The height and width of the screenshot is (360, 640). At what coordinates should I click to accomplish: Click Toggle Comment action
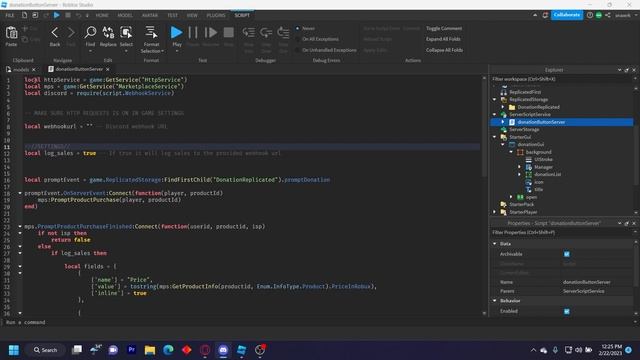point(444,29)
